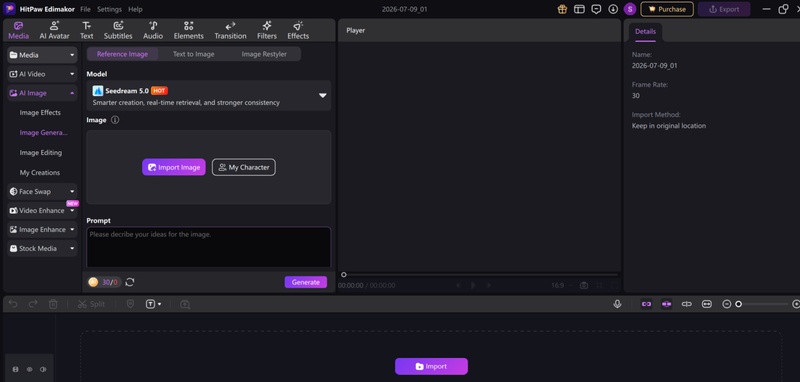The height and width of the screenshot is (382, 800).
Task: Click the info icon next to Image label
Action: point(115,120)
